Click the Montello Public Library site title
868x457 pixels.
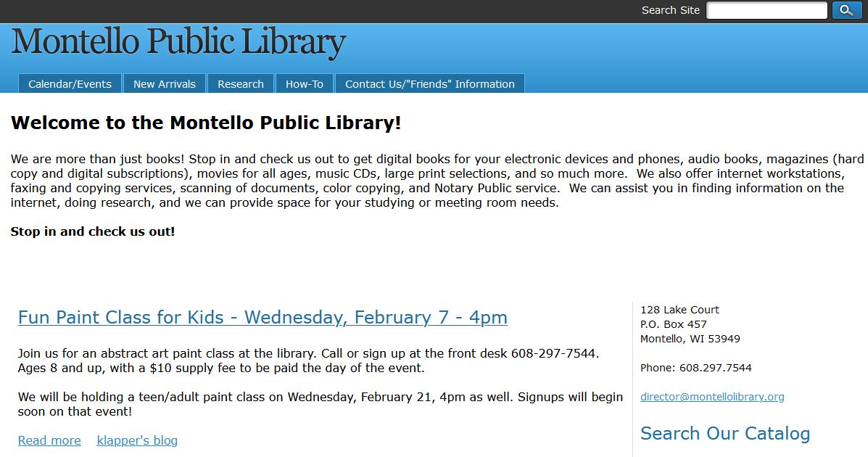click(x=178, y=42)
